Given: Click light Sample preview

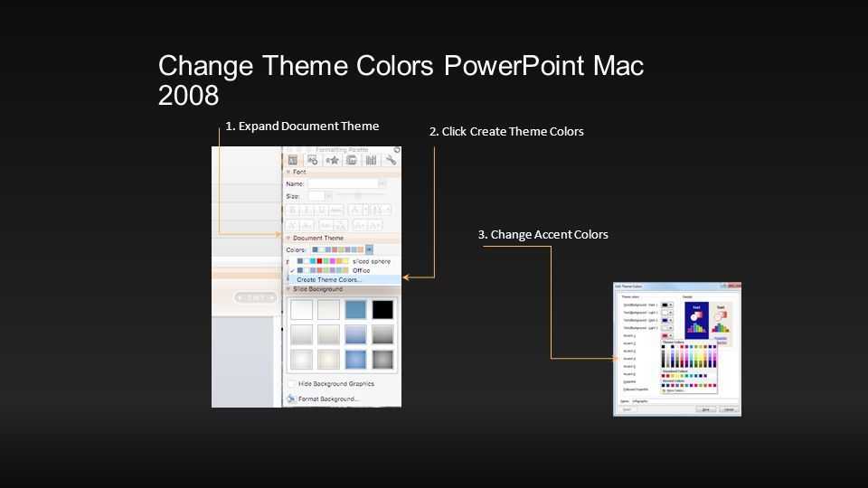Looking at the screenshot, I should tap(722, 324).
